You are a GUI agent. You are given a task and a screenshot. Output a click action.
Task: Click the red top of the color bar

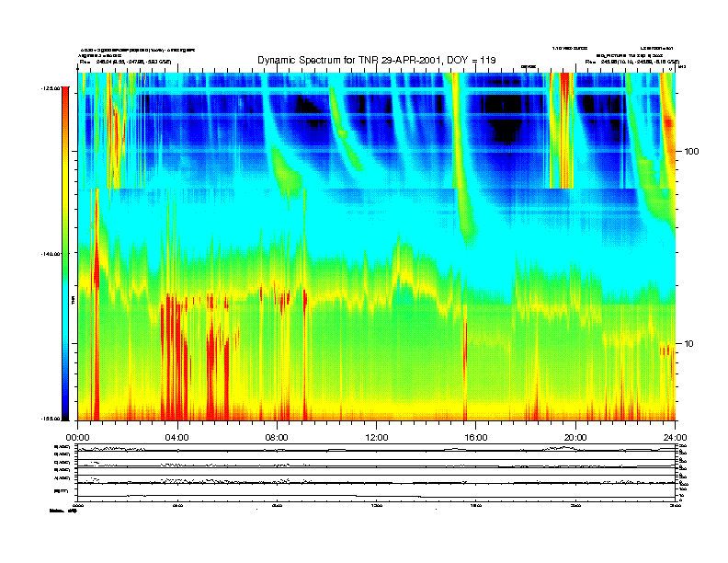tap(65, 93)
